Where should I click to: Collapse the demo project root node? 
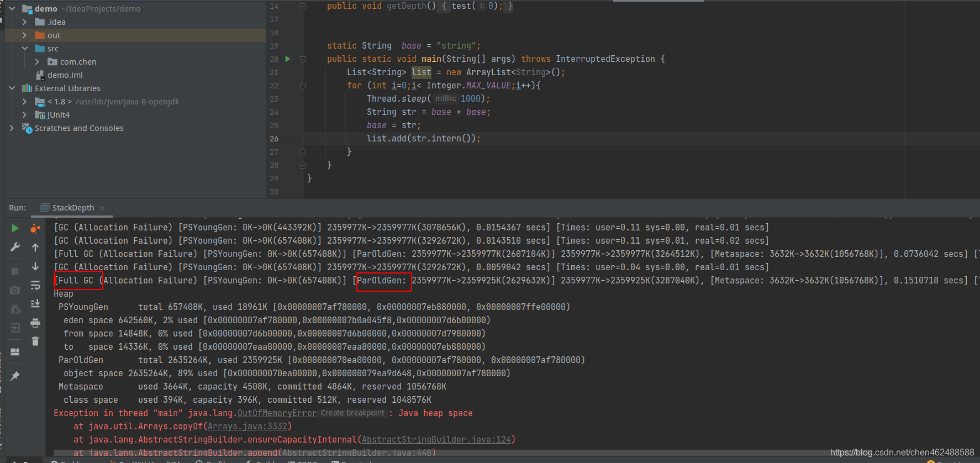click(x=12, y=9)
